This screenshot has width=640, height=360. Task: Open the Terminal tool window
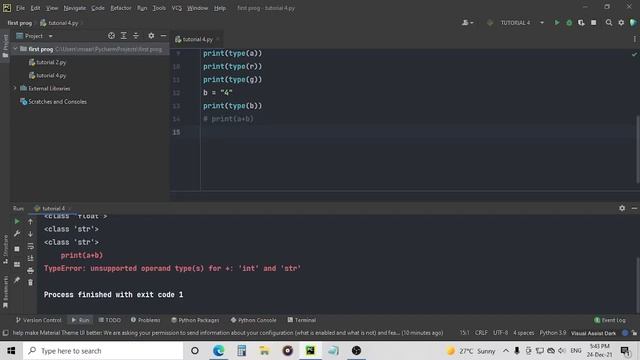[302, 320]
